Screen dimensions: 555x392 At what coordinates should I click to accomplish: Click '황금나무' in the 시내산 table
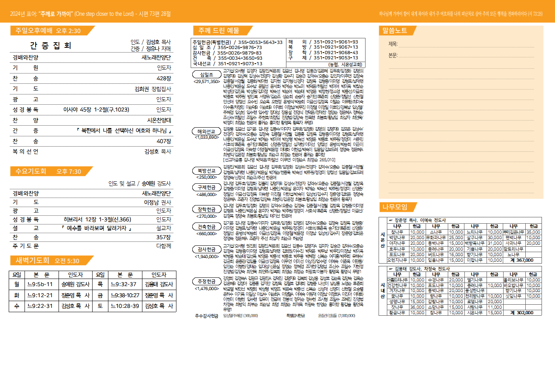pyautogui.click(x=397, y=313)
